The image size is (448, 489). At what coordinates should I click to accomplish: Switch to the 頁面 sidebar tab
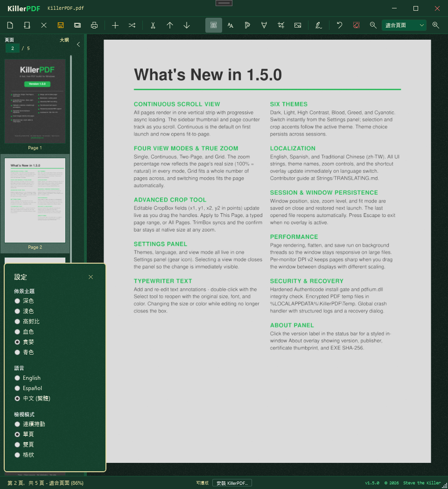pos(9,40)
